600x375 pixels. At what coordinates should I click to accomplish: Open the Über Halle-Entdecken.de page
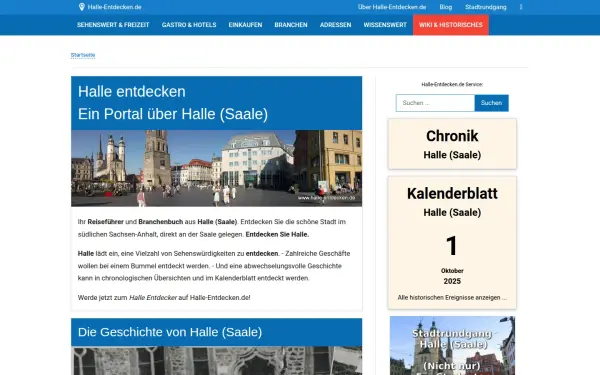tap(392, 7)
